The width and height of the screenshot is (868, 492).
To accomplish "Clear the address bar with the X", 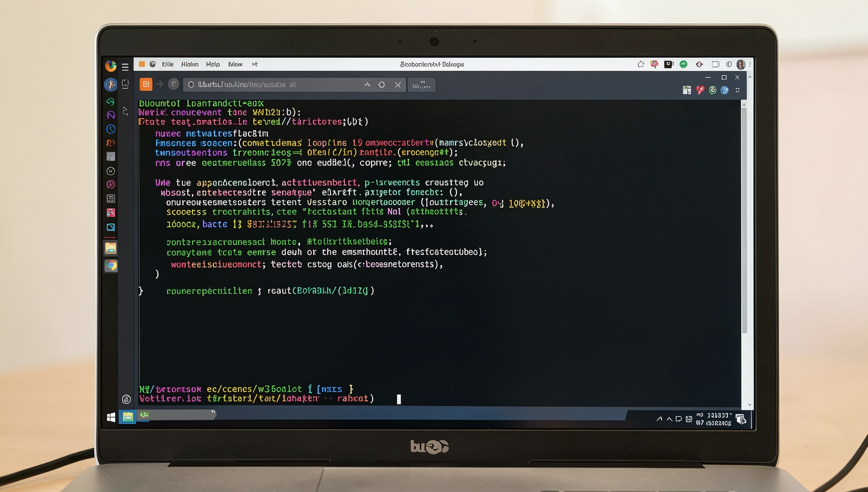I will pyautogui.click(x=398, y=85).
